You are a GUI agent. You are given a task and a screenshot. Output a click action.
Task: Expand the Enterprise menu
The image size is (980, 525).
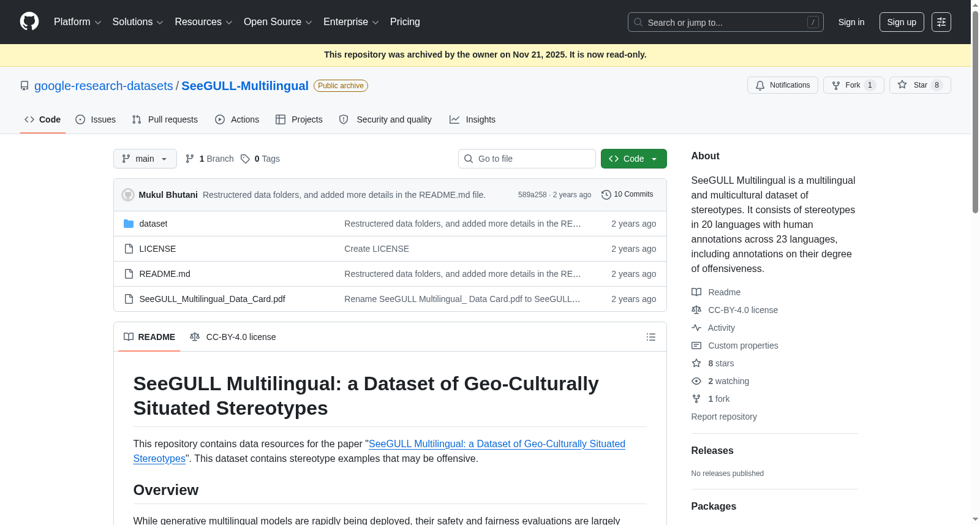[351, 22]
